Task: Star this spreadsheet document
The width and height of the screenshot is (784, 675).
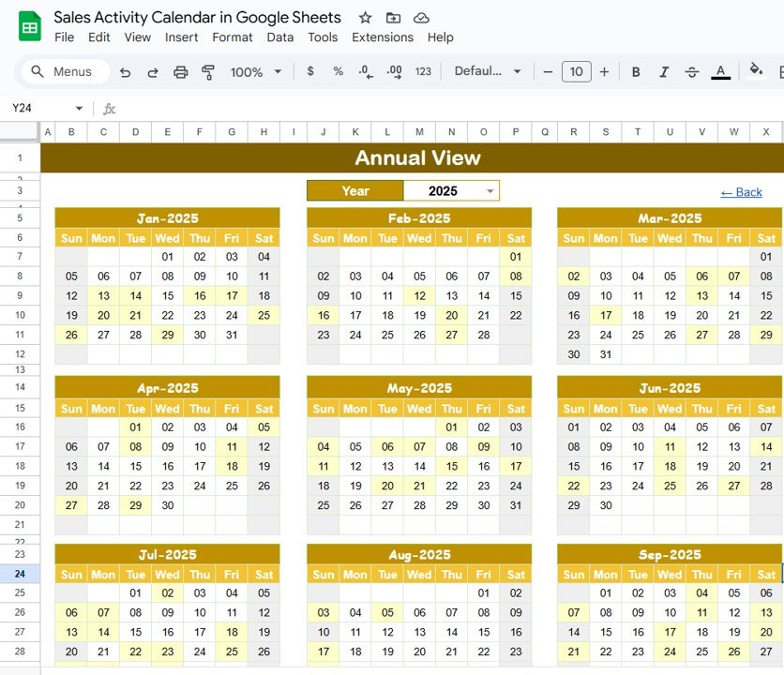Action: [365, 18]
